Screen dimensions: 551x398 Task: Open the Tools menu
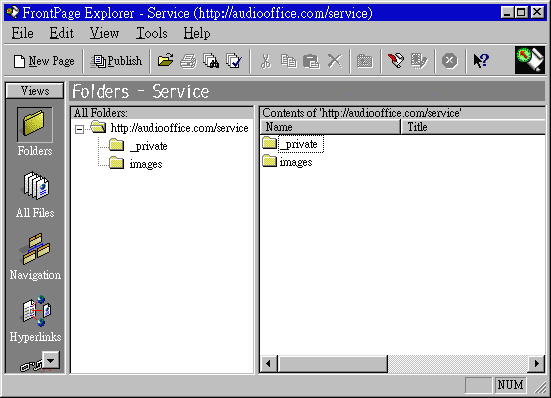click(x=152, y=33)
